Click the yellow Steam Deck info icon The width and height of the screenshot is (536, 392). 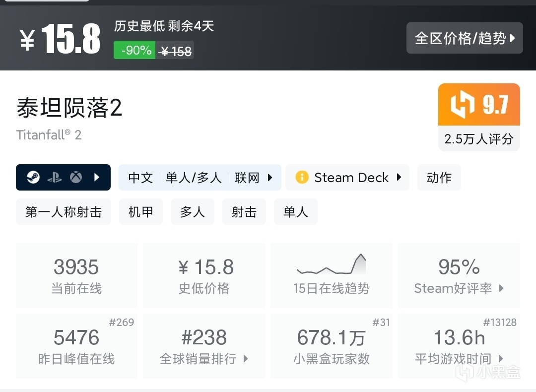coord(302,178)
